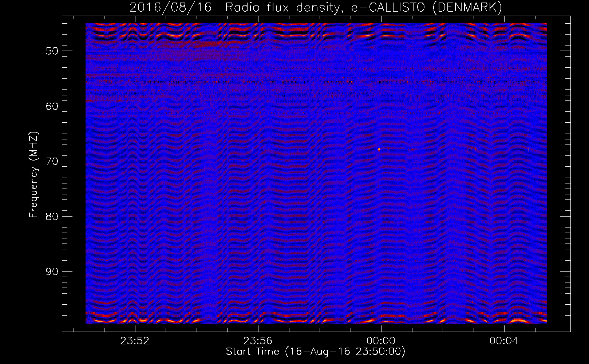Click the Start Time x-axis label
This screenshot has height=364, width=589.
(315, 351)
